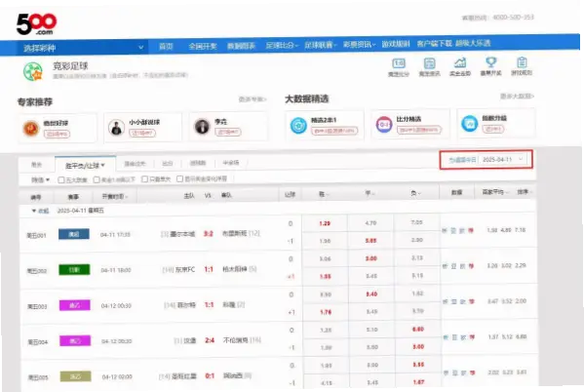Image resolution: width=584 pixels, height=392 pixels.
Task: Open the more big data link beside 大数据精选
Action: (517, 97)
